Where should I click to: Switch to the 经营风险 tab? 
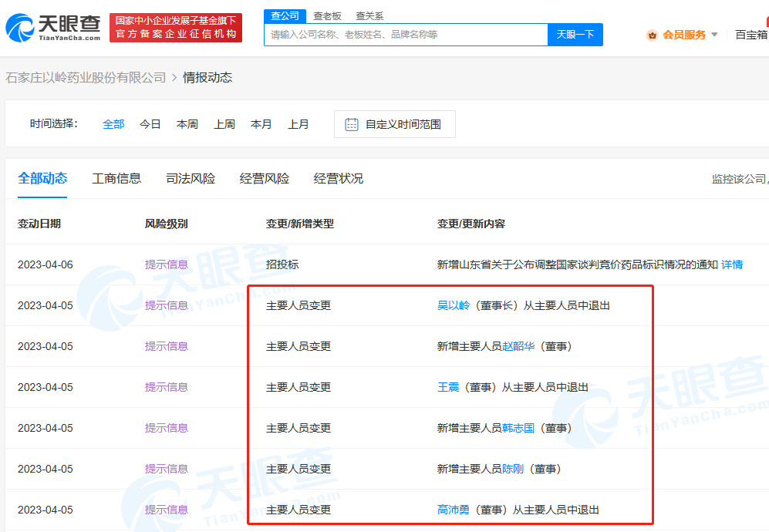tap(265, 178)
